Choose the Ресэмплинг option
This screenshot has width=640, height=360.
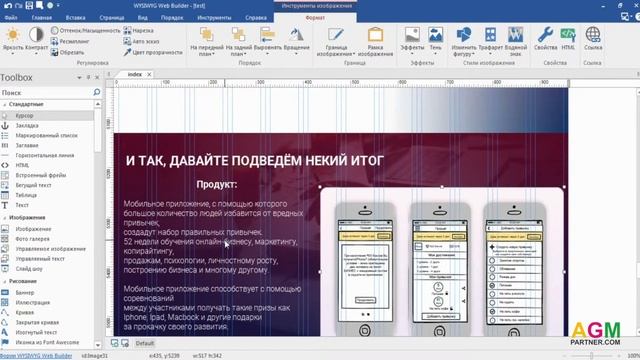70,42
